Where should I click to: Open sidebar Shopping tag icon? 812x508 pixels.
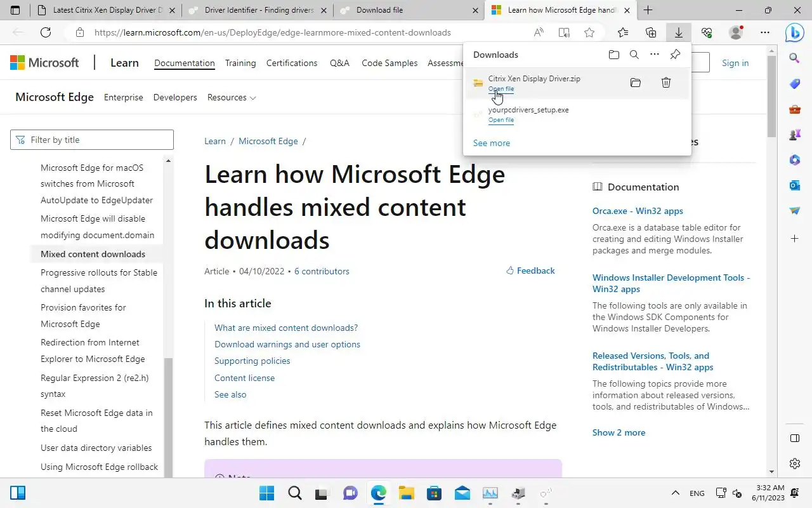tap(795, 84)
